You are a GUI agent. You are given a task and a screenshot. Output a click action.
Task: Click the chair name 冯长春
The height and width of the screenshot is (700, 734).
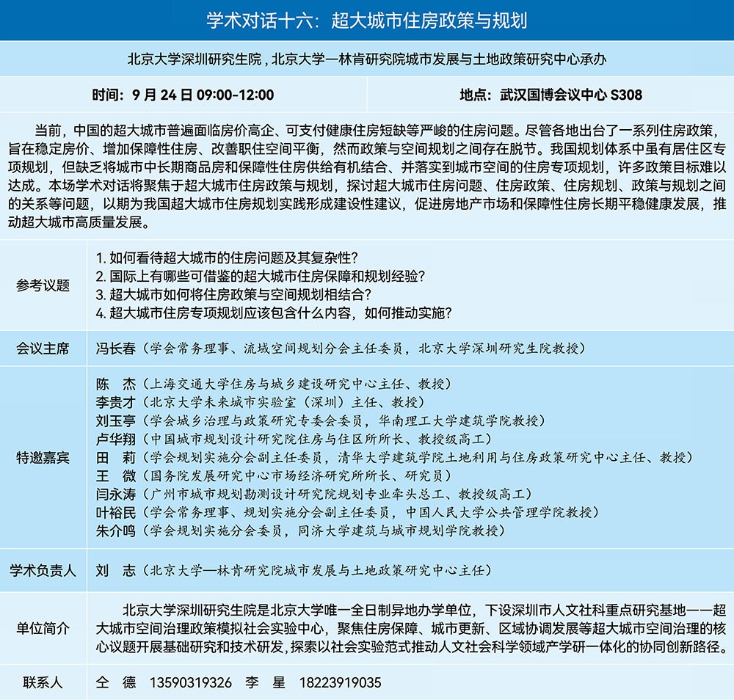116,349
